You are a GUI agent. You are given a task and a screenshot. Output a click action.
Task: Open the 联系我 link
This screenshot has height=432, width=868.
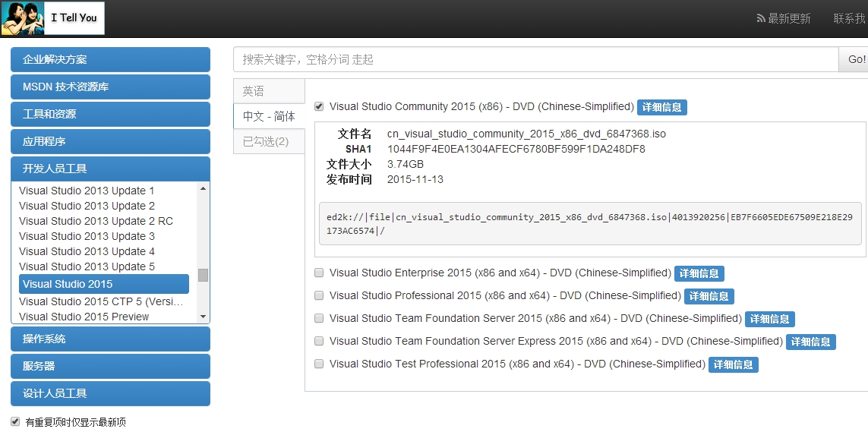[849, 18]
